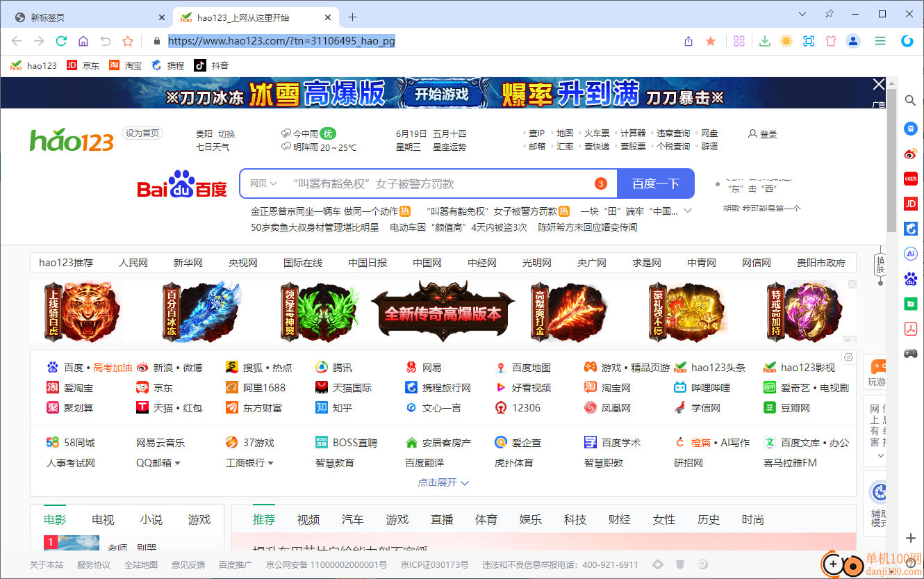The height and width of the screenshot is (579, 924).
Task: Open the PDF tool sidebar icon
Action: 910,328
